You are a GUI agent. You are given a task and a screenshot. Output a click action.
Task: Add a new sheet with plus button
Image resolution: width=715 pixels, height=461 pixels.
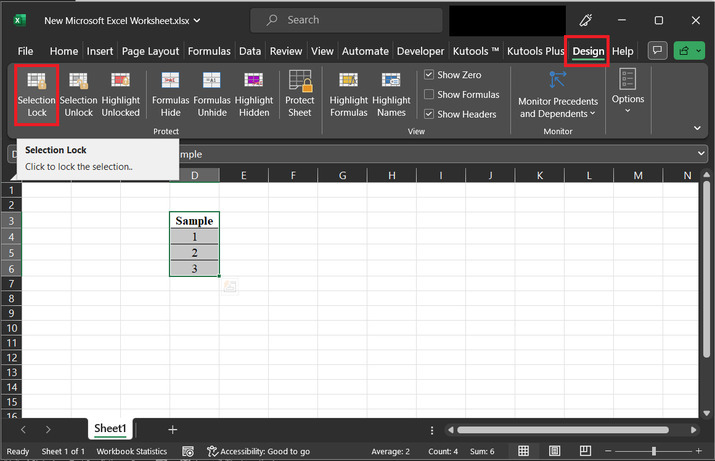172,429
